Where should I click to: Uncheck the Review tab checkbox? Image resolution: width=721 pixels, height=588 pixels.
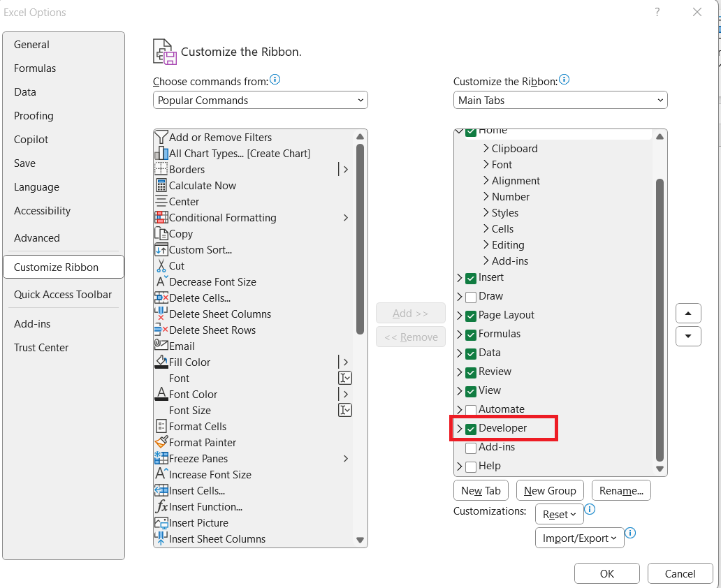tap(470, 373)
